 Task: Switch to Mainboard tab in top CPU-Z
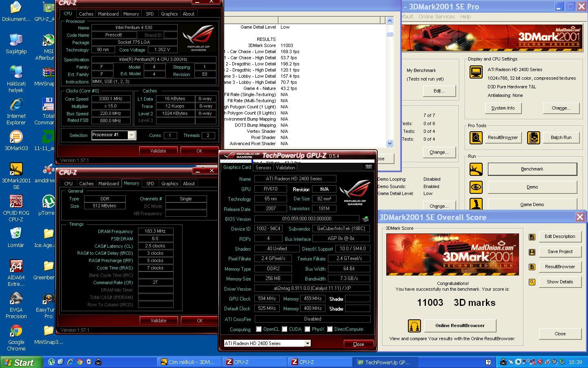[108, 14]
